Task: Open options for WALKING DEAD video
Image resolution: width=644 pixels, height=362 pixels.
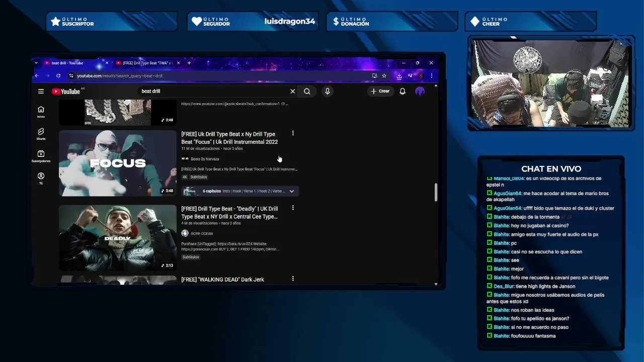Action: point(293,279)
